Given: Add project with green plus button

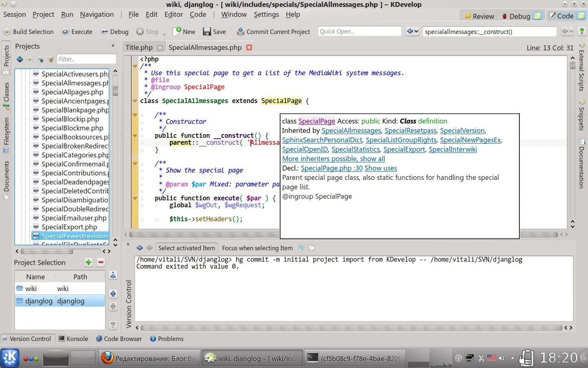Looking at the screenshot, I should [89, 263].
